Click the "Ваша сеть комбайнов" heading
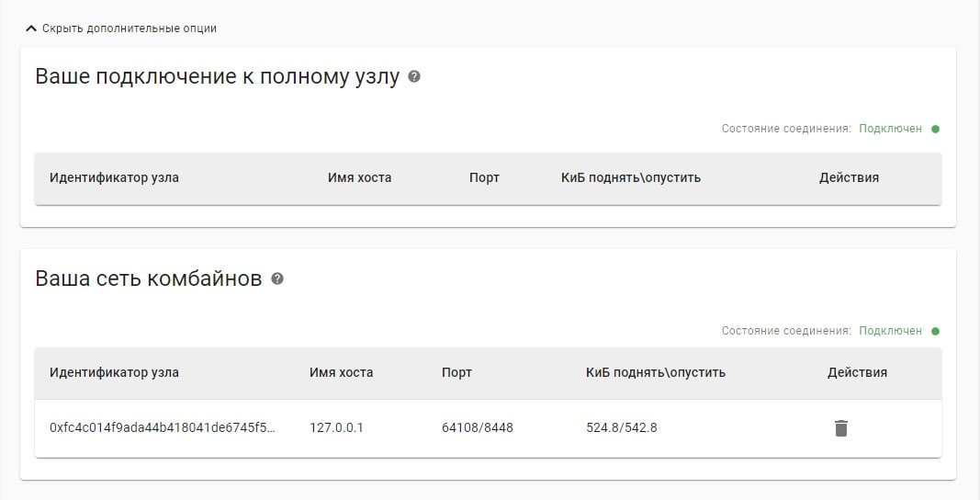This screenshot has width=980, height=500. (148, 278)
